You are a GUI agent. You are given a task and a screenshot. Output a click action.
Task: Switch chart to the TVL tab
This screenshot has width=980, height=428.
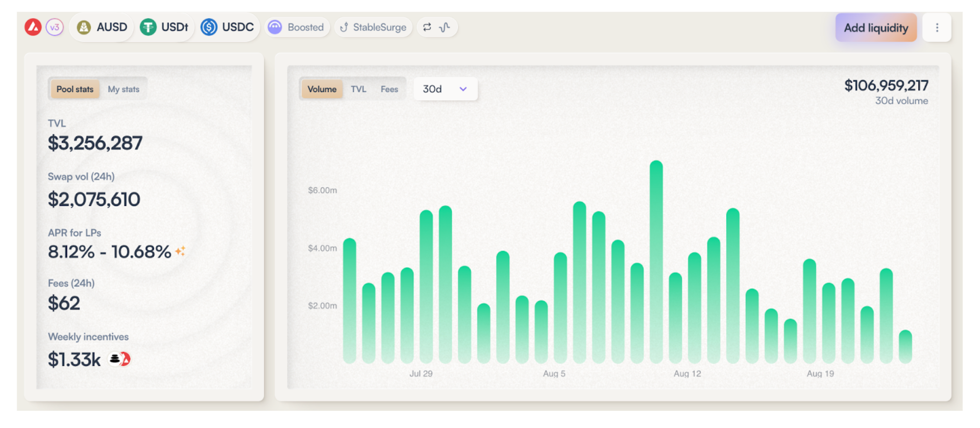tap(358, 89)
